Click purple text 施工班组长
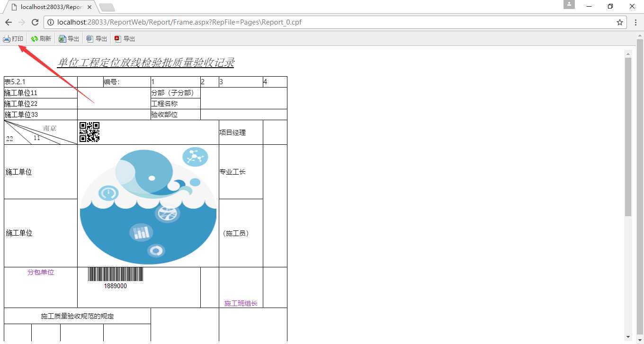The width and height of the screenshot is (644, 344). (x=241, y=303)
